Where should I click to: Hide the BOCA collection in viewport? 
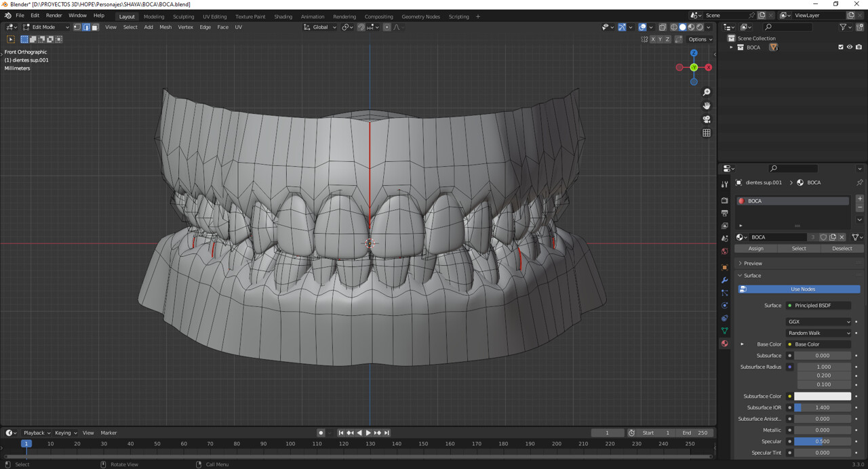point(850,47)
